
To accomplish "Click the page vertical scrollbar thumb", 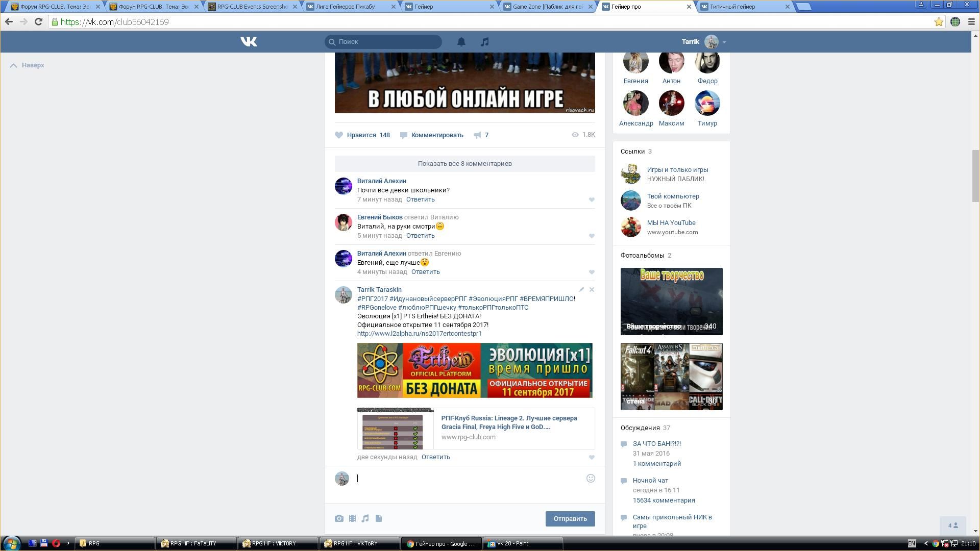I will [x=975, y=176].
